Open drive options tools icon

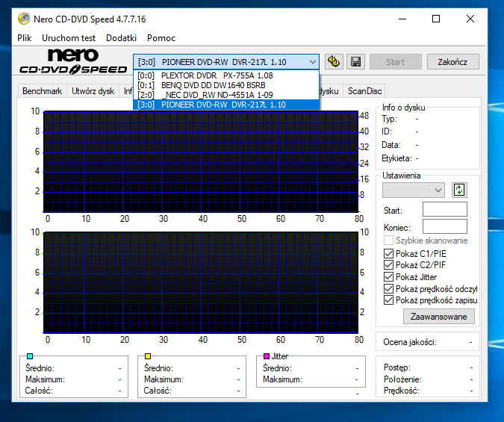coord(334,62)
